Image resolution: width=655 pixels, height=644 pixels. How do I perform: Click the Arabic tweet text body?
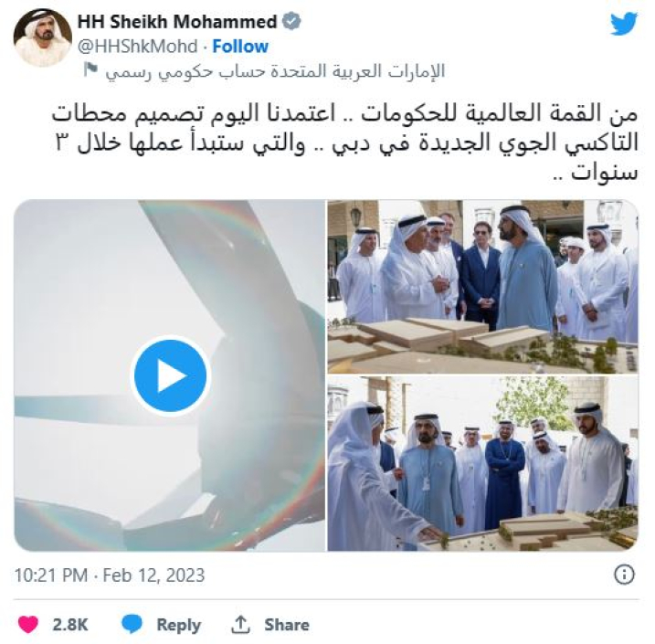click(345, 143)
